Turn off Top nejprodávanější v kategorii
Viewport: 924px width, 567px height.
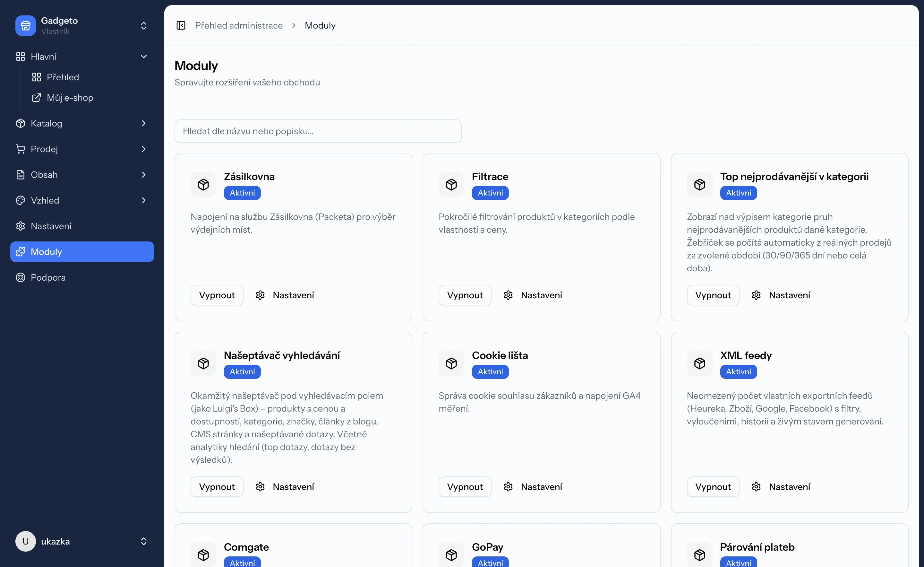click(x=713, y=295)
